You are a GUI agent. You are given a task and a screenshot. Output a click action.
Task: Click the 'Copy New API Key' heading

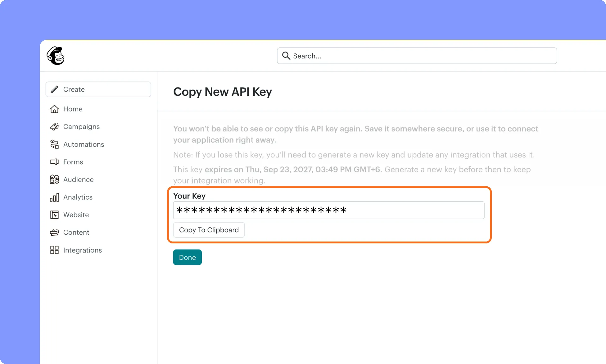pyautogui.click(x=223, y=92)
